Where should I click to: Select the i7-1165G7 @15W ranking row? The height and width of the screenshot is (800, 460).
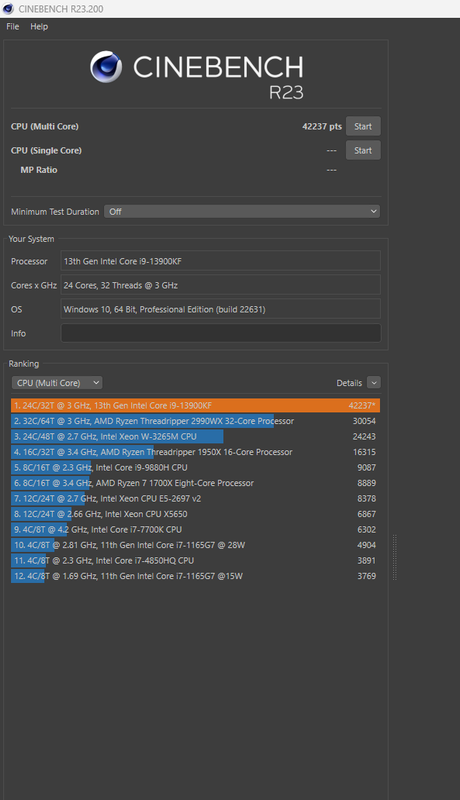coord(195,576)
